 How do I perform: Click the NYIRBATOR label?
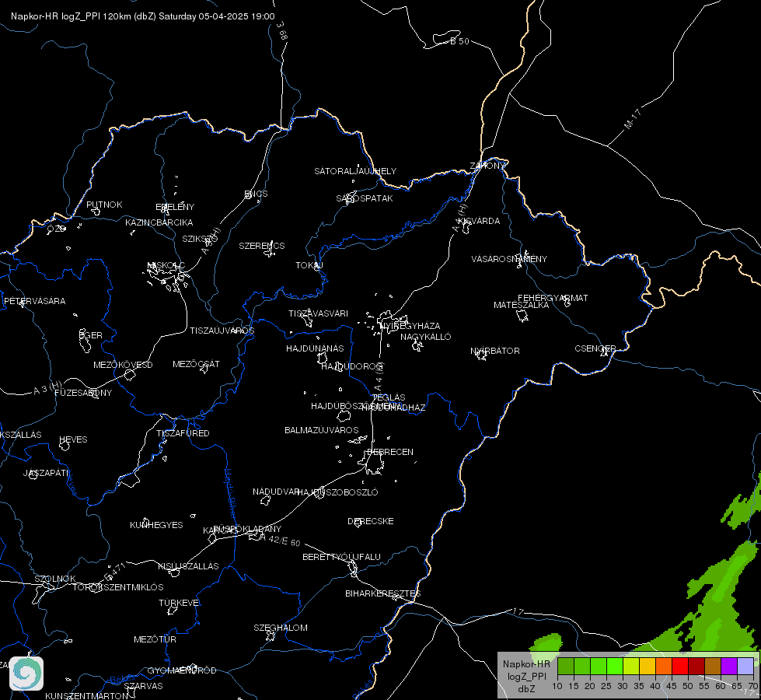(x=495, y=351)
